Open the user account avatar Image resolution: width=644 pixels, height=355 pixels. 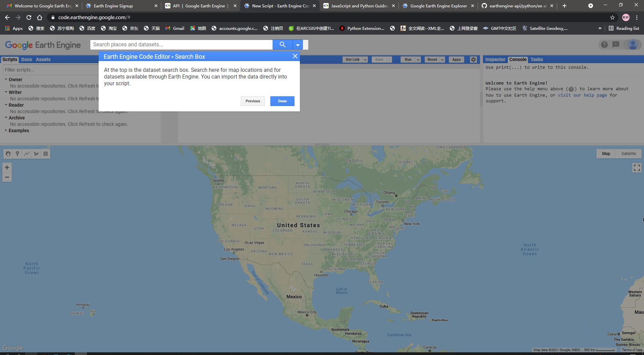tap(633, 45)
